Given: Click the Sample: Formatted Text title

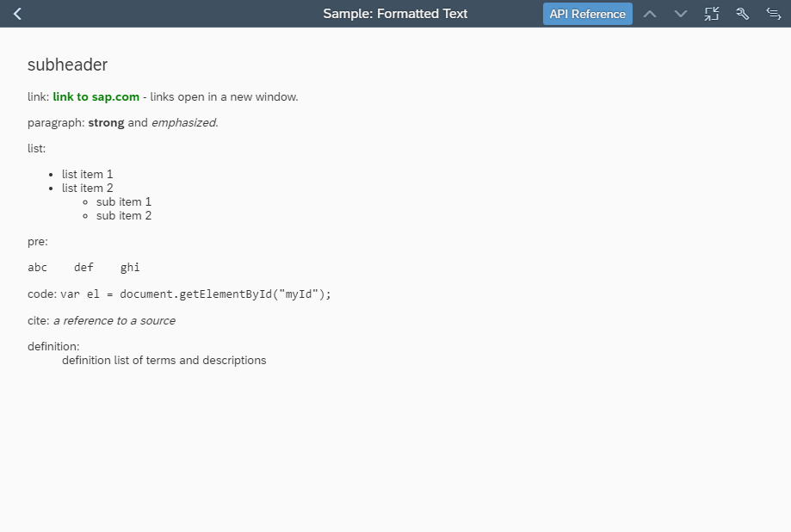Looking at the screenshot, I should [x=395, y=13].
